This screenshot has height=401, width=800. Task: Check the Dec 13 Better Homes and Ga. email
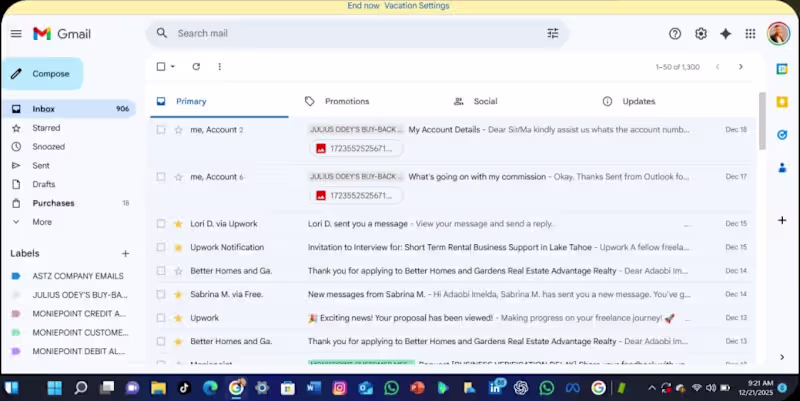click(x=161, y=341)
